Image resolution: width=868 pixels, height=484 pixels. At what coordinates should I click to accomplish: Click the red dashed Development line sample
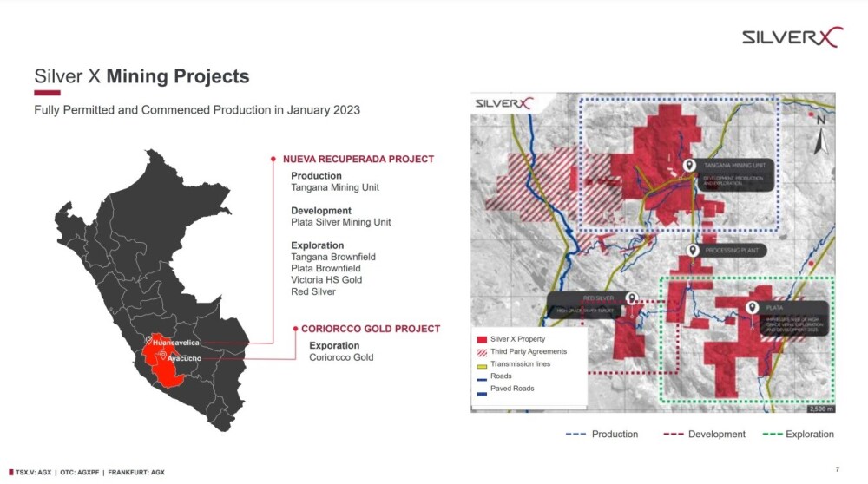(674, 435)
